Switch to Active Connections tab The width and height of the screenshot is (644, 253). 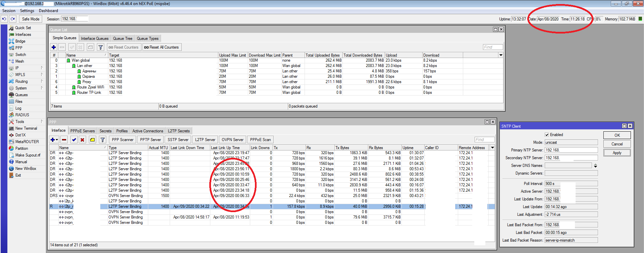(x=148, y=131)
